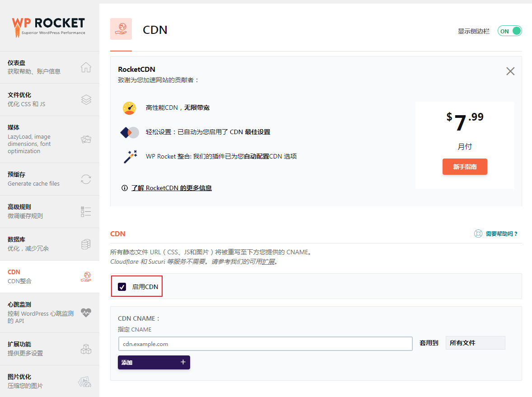Uncheck the 启用CDN checkbox
Image resolution: width=532 pixels, height=397 pixels.
(x=122, y=287)
